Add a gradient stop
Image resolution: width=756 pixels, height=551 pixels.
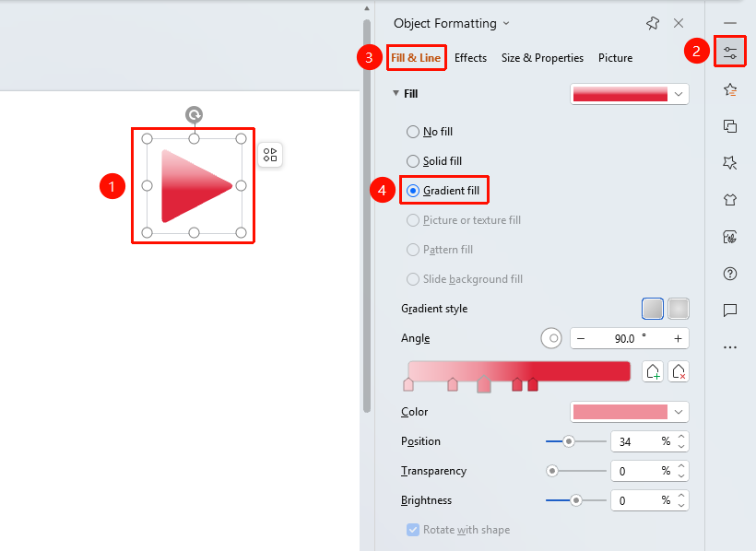653,371
